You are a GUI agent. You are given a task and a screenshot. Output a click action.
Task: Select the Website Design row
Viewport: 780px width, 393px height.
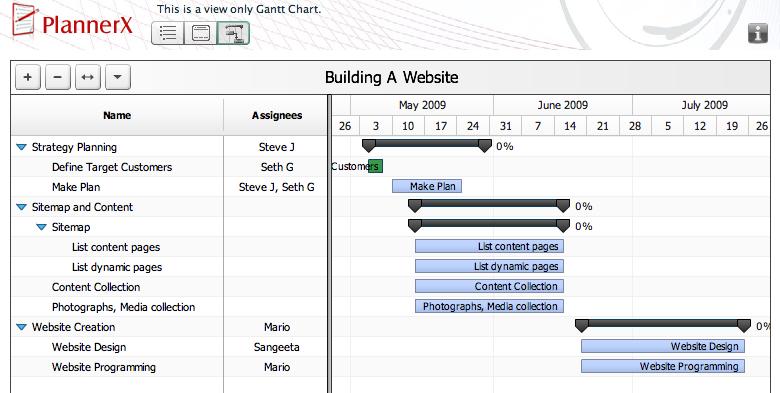click(169, 347)
